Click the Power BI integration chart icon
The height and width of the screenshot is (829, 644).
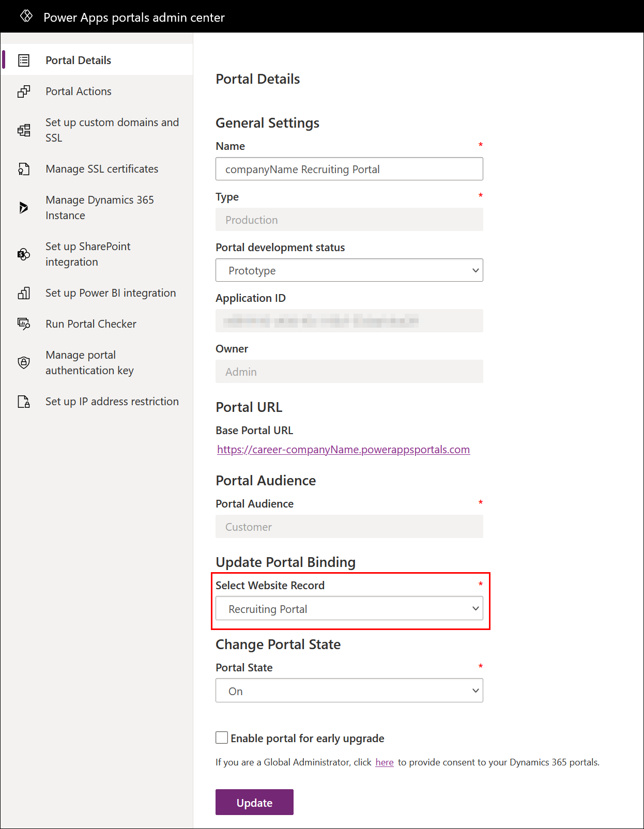tap(24, 293)
